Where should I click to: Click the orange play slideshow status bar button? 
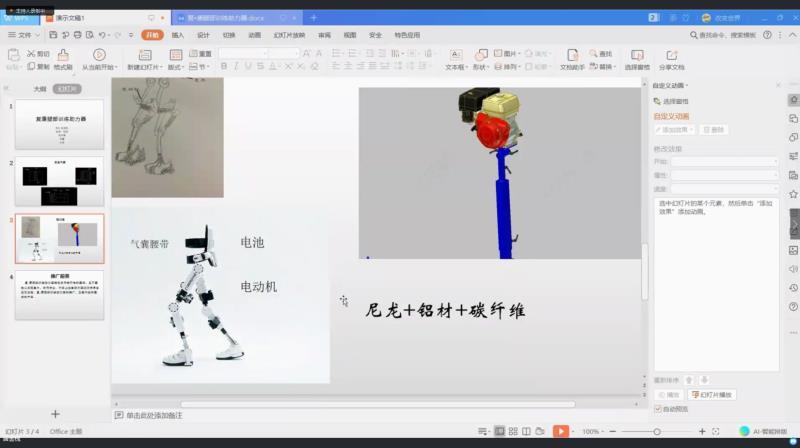561,432
